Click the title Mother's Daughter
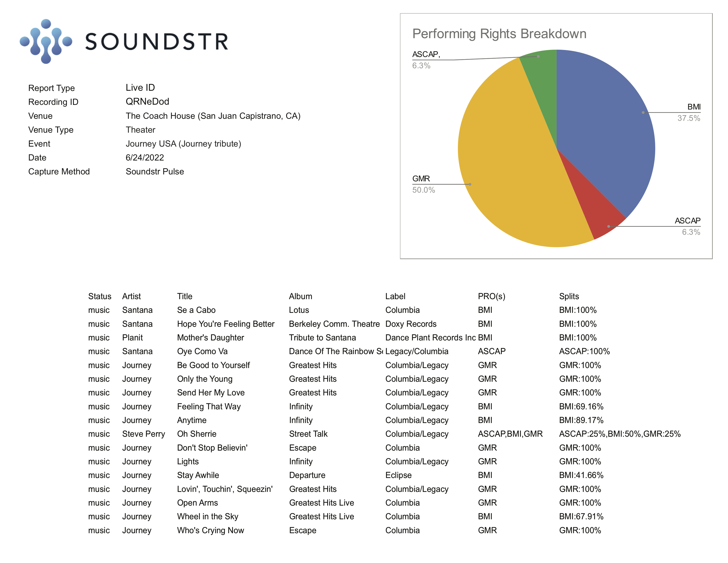Screen dimensions: 728x563 [x=210, y=338]
